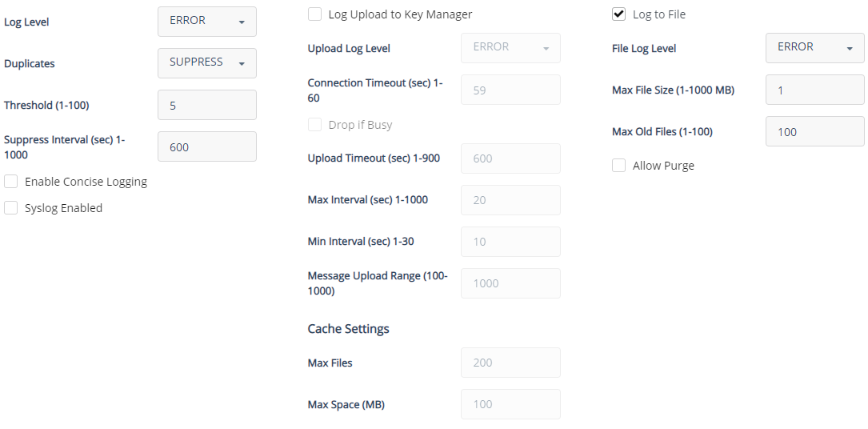Click the Max File Size field
Image resolution: width=868 pixels, height=429 pixels.
(x=814, y=90)
